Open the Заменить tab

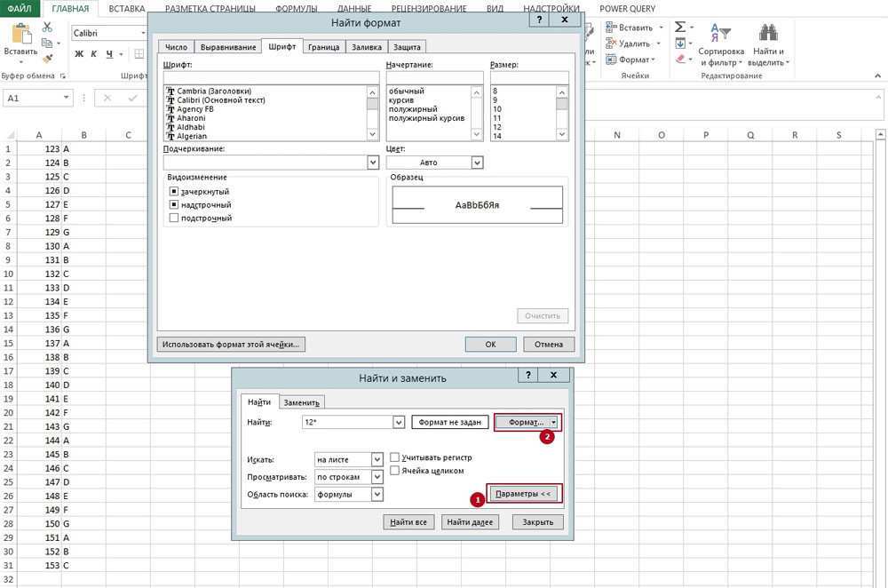[301, 402]
